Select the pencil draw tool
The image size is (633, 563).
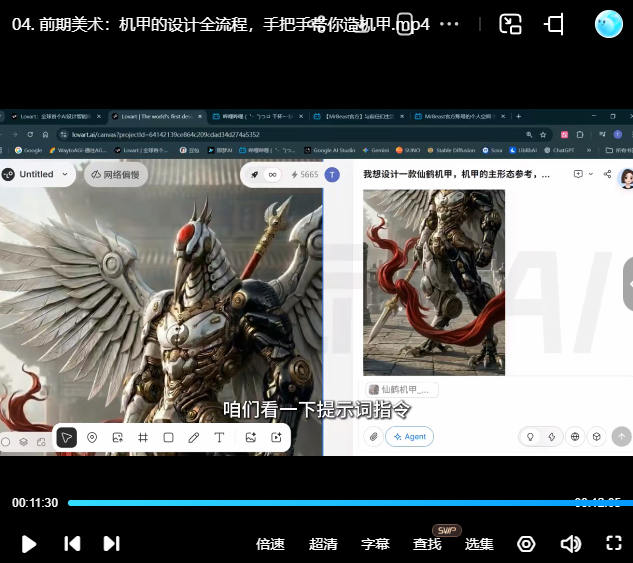(194, 437)
